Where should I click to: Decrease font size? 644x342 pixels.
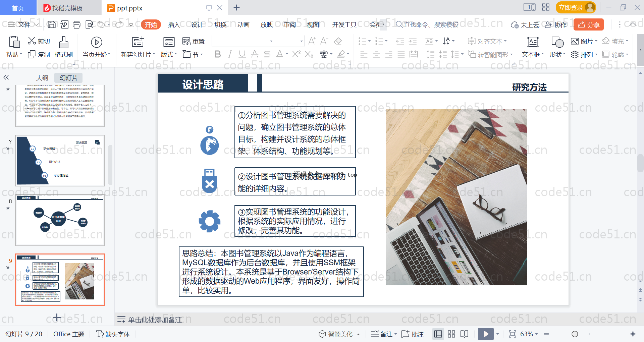click(x=324, y=41)
